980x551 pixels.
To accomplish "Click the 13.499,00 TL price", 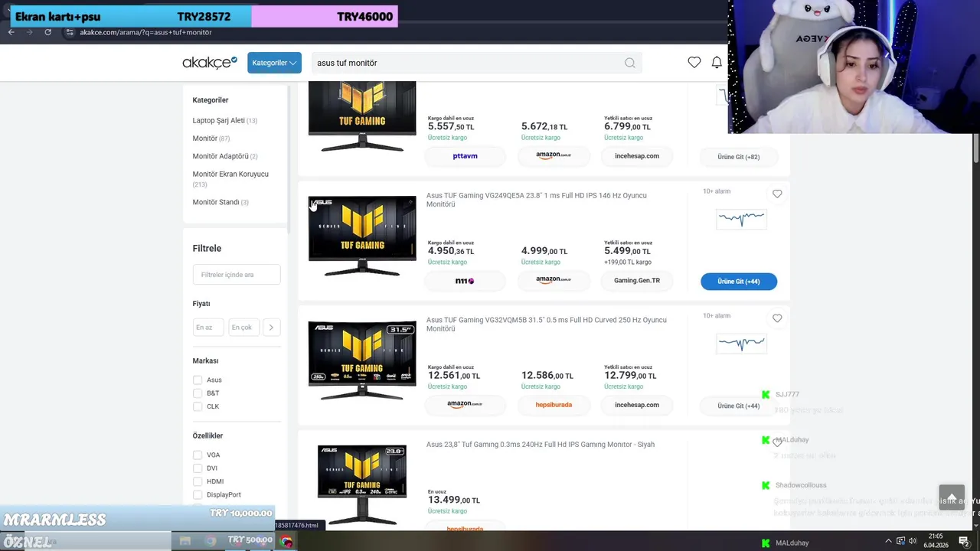I will (x=454, y=500).
